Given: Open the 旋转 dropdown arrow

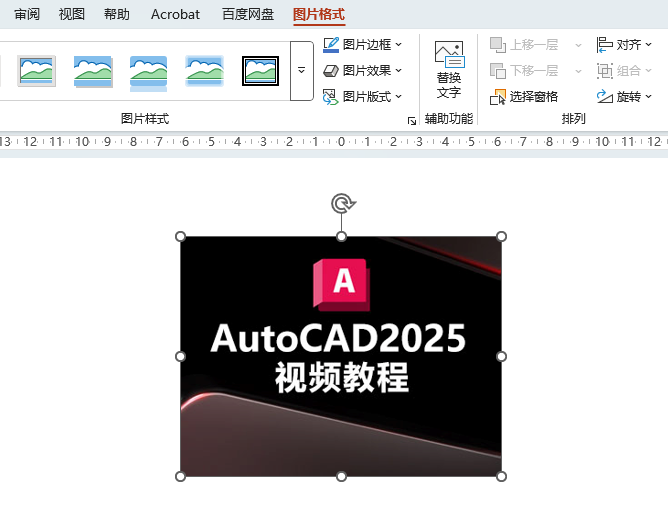Looking at the screenshot, I should click(648, 96).
